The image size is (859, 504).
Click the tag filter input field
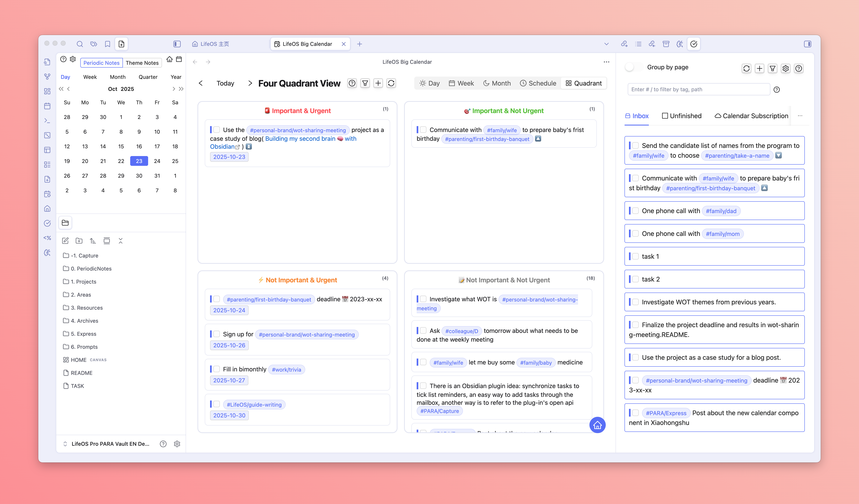click(698, 89)
